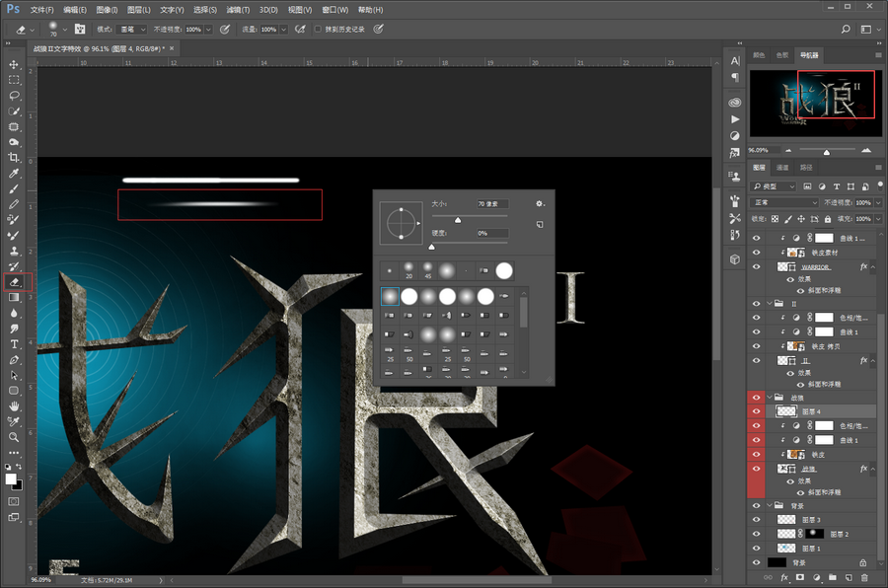Enable the 抹到历史记录 checkbox
The height and width of the screenshot is (588, 888).
tap(318, 30)
